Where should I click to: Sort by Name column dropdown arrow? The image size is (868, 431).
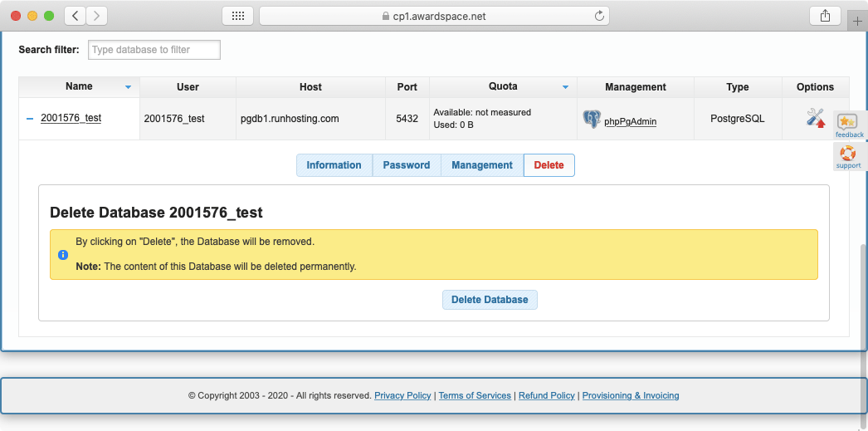(x=128, y=87)
